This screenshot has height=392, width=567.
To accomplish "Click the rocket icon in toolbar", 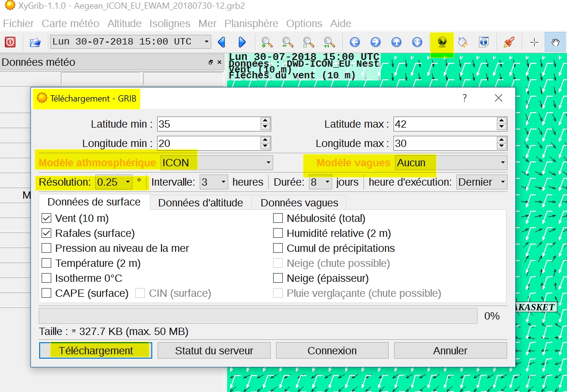I will click(509, 42).
